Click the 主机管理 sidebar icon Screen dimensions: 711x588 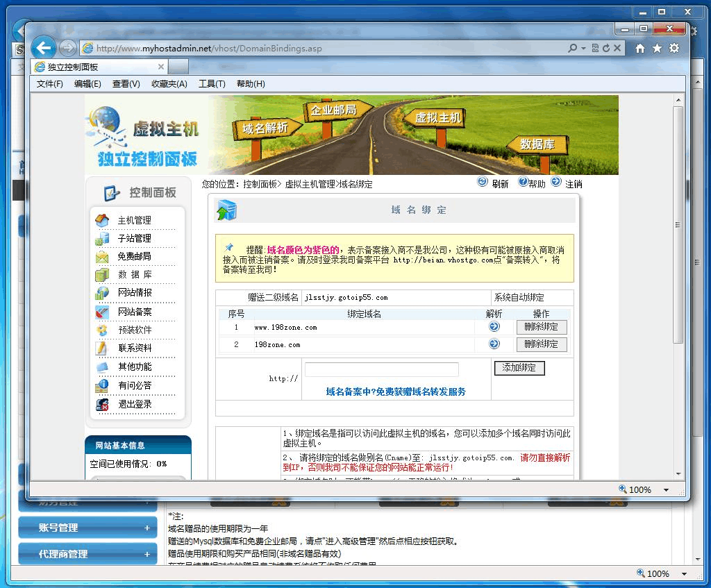tap(102, 220)
